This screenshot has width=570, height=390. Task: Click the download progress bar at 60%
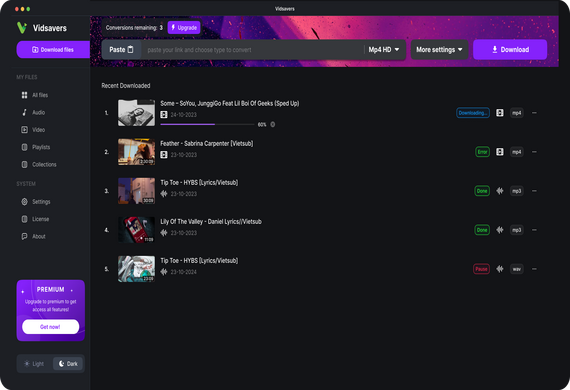pyautogui.click(x=207, y=125)
